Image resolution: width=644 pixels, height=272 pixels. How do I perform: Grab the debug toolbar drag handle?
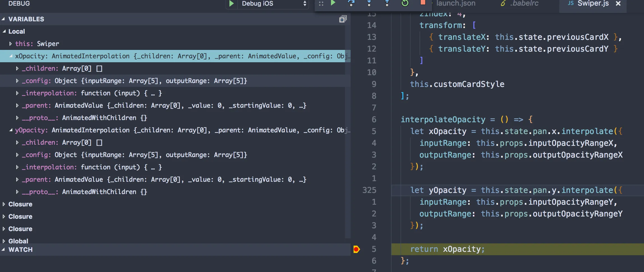pos(321,4)
